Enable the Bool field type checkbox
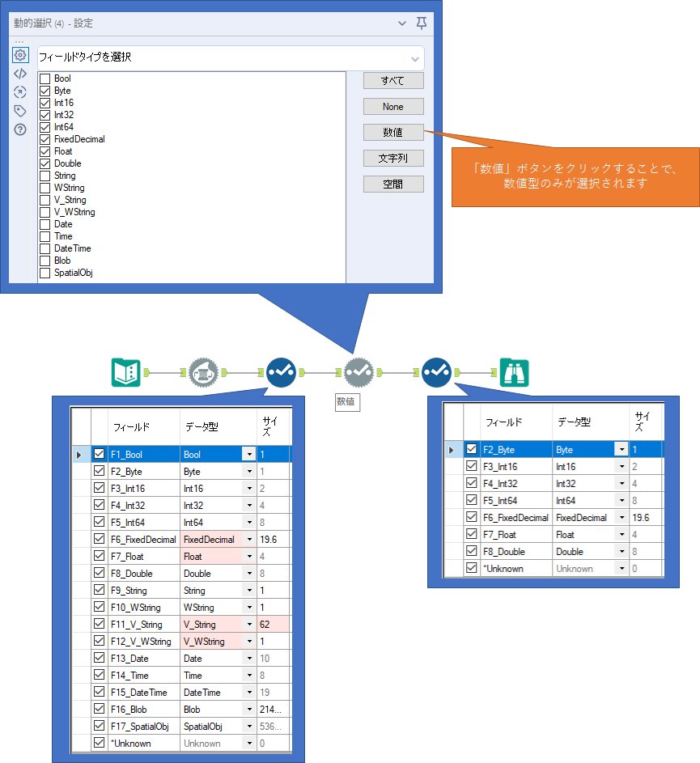The image size is (700, 763). [x=45, y=78]
